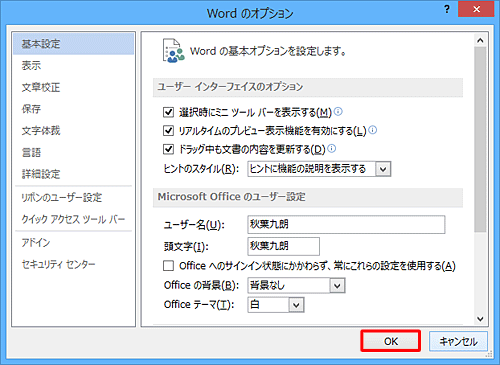Viewport: 500px width, 365px height.
Task: Select 文字体裁 category in sidebar
Action: [x=74, y=131]
